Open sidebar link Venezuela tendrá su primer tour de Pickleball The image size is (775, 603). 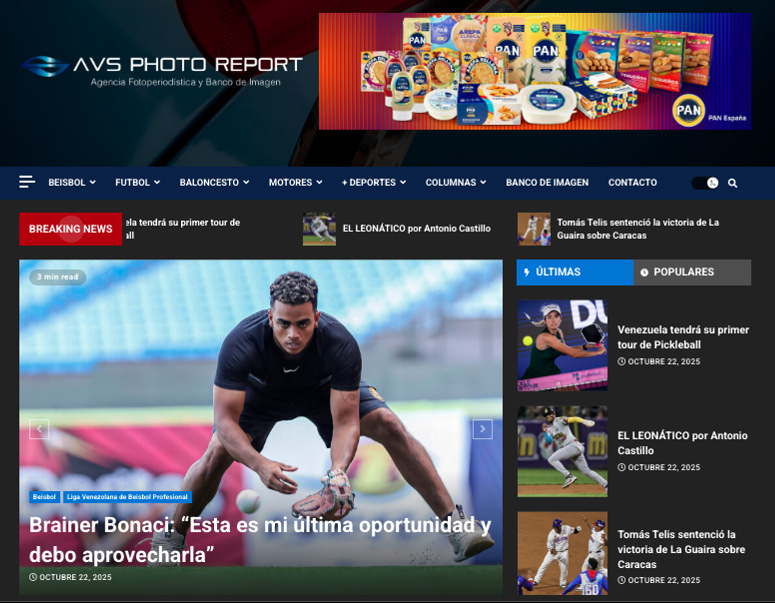pos(683,337)
